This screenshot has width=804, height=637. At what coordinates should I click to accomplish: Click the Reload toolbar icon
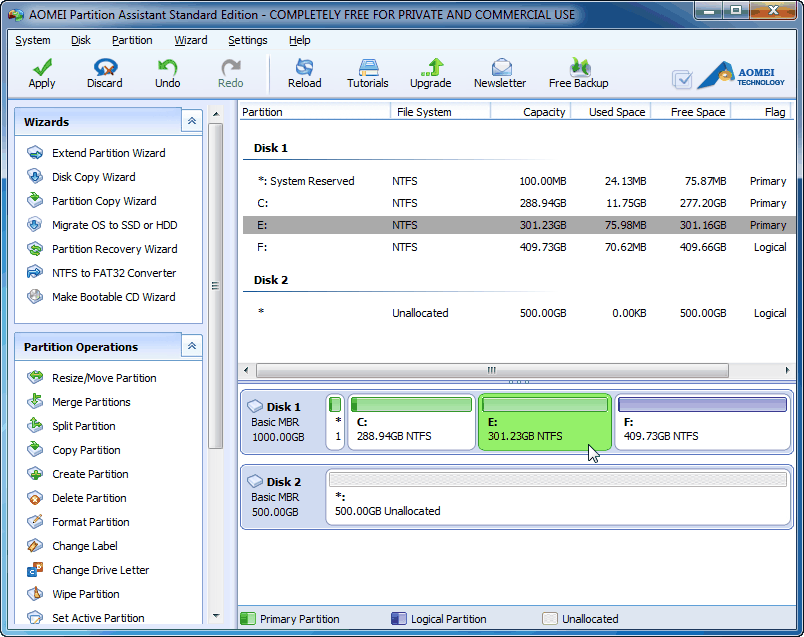[x=305, y=68]
